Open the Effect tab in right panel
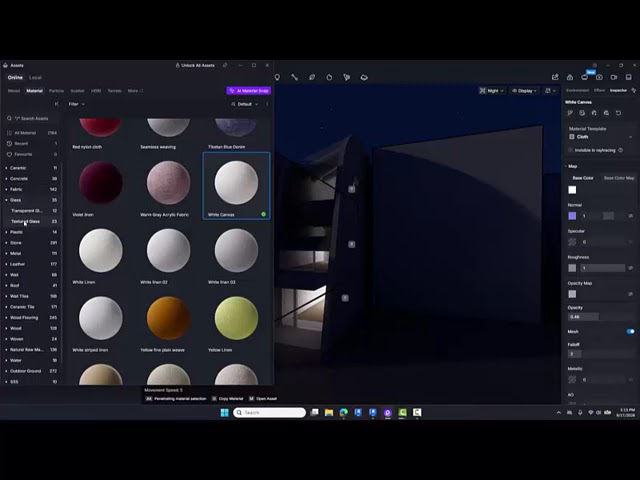 tap(599, 90)
